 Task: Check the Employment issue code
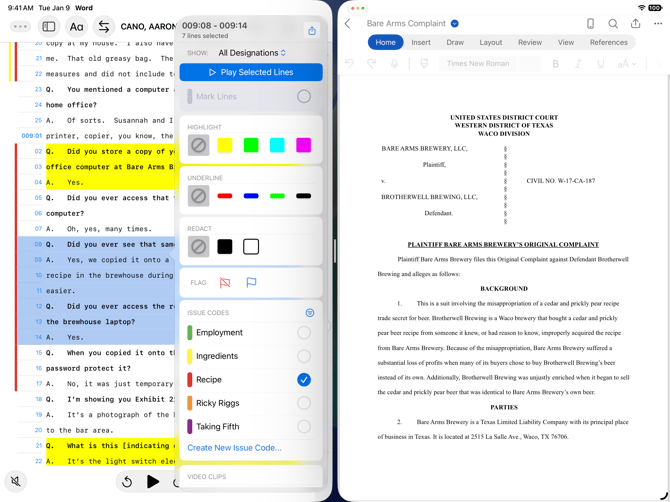click(x=304, y=332)
